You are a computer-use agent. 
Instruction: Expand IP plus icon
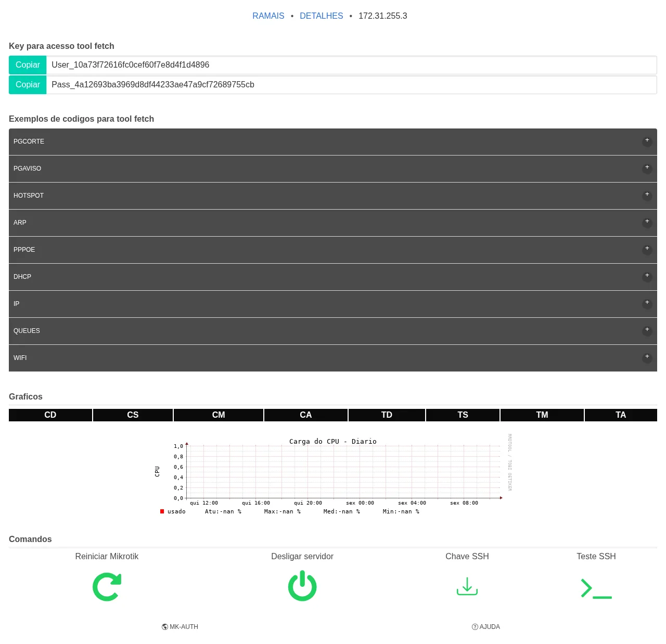[x=647, y=303]
